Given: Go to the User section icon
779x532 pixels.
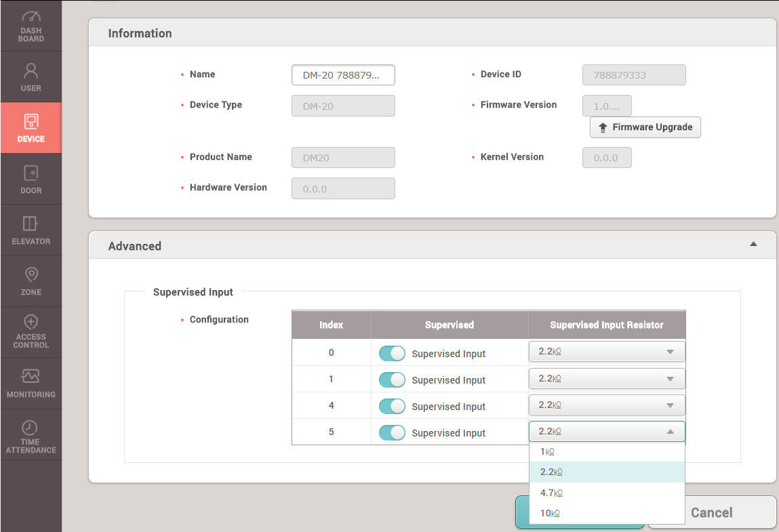Looking at the screenshot, I should (x=31, y=70).
